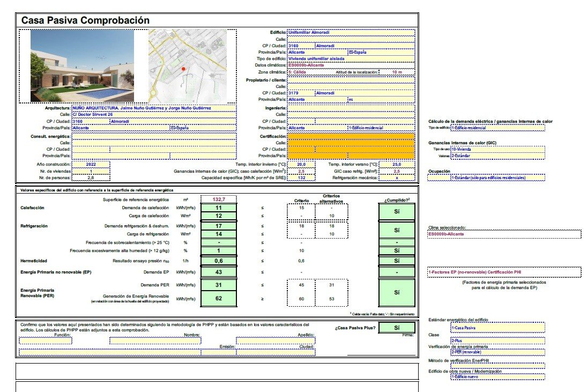This screenshot has height=392, width=587.
Task: Open the Tipo de uso '10-Vivienda' dropdown
Action: point(498,150)
